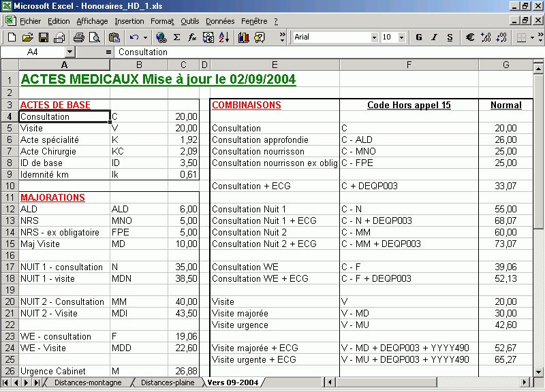This screenshot has height=392, width=545.
Task: Create a new workbook from the toolbar
Action: coord(12,37)
